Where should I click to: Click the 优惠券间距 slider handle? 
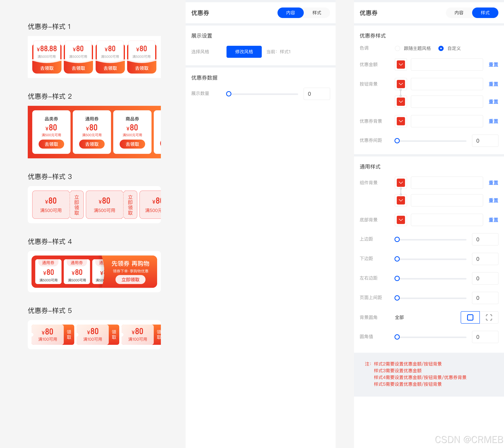point(397,141)
